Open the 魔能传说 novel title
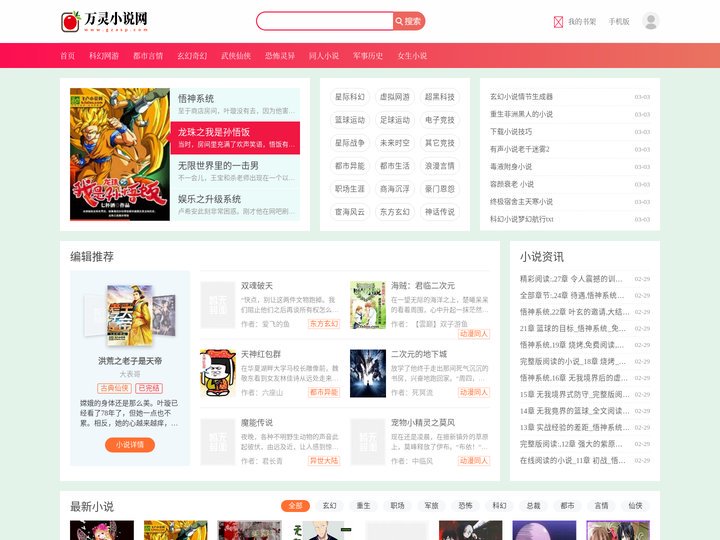This screenshot has width=720, height=540. 257,422
